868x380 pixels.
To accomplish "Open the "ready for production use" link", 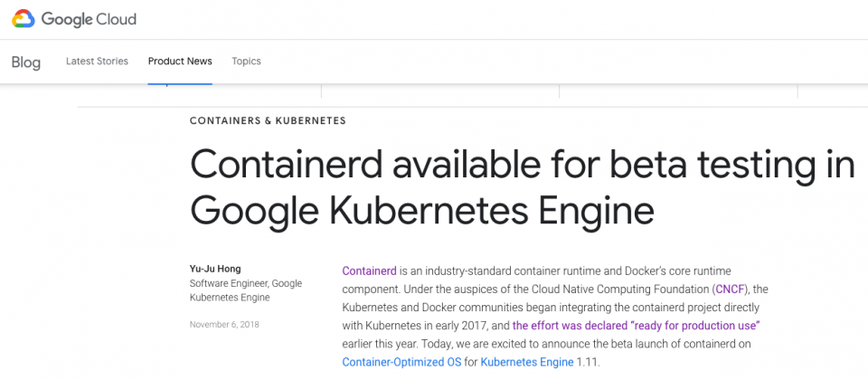I will [x=636, y=325].
